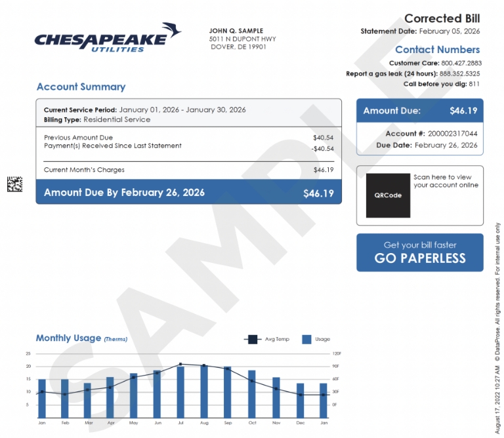Click Customer Care number 800.427.2883
Screen dimensions: 504x438
(x=461, y=63)
